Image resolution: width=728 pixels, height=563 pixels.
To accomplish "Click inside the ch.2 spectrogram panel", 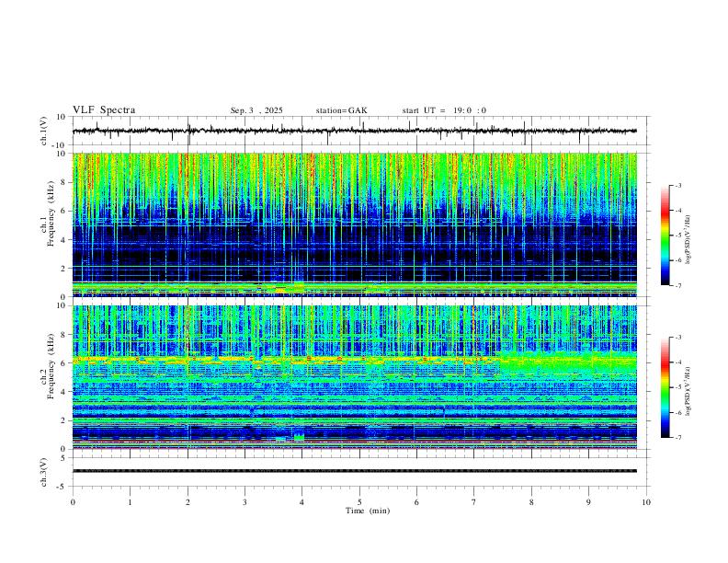I will [354, 377].
